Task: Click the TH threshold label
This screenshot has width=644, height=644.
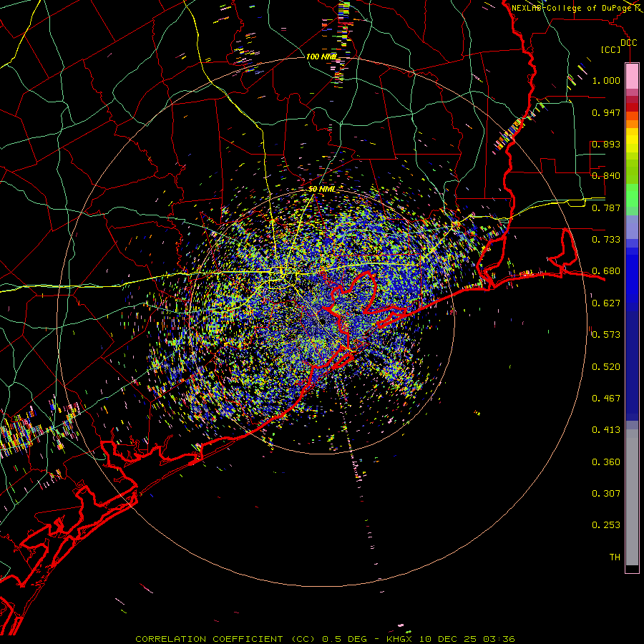Action: [x=615, y=557]
